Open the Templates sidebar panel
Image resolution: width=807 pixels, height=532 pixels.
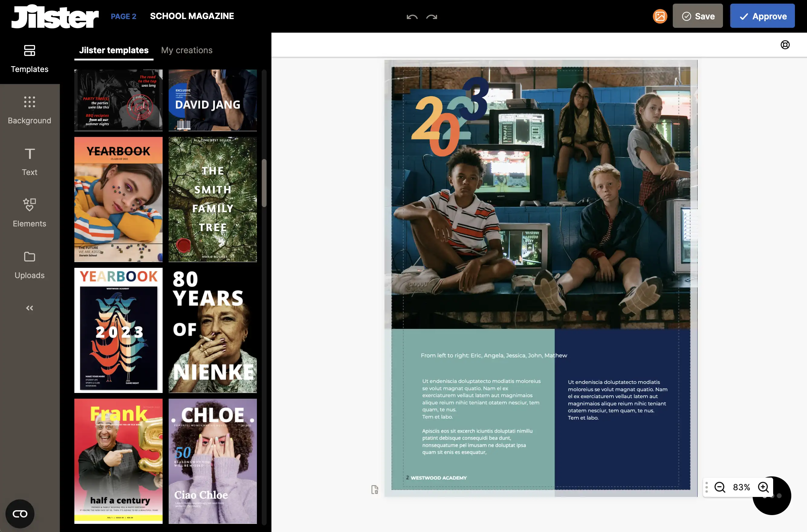(x=30, y=59)
